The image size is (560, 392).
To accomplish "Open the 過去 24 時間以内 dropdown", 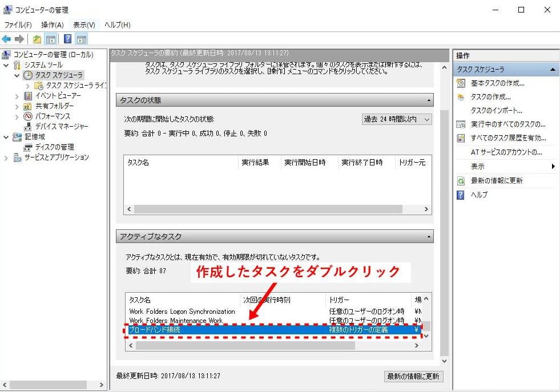I will 396,119.
